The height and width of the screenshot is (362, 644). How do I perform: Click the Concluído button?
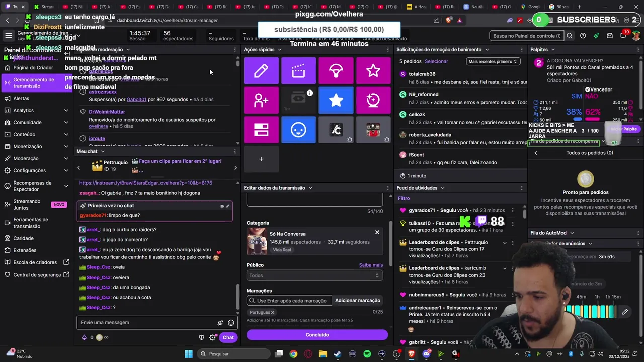click(x=317, y=335)
